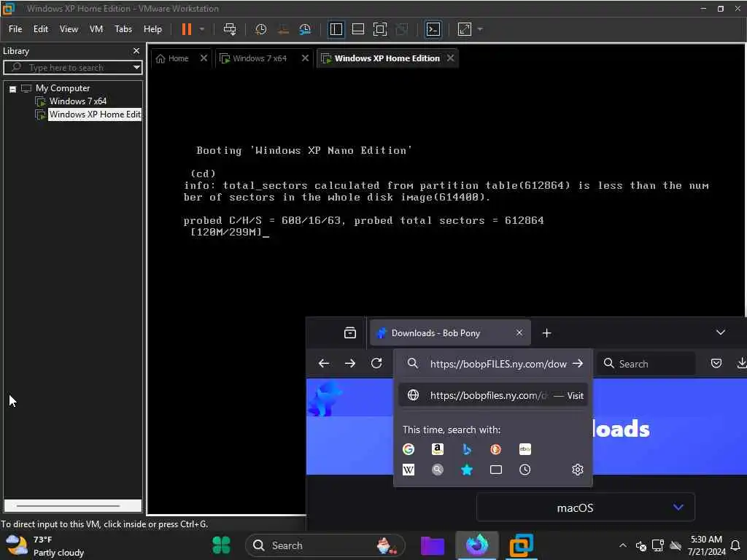747x560 pixels.
Task: Go back in the browser
Action: [324, 363]
